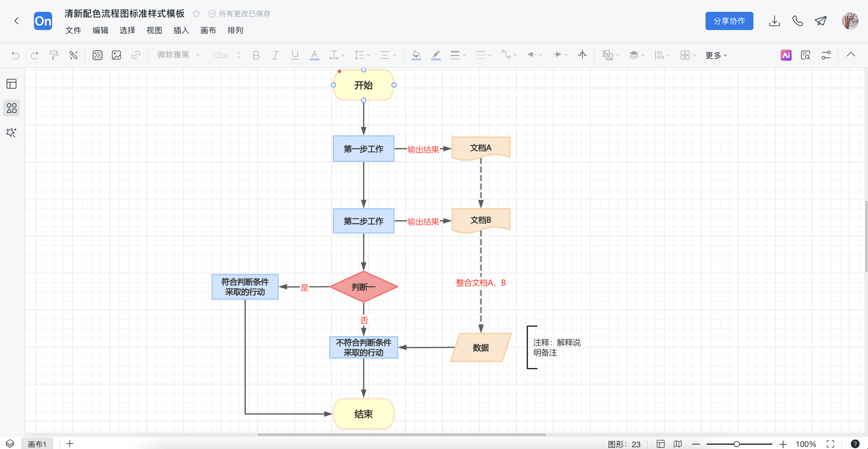Open the template panel in sidebar
868x449 pixels.
(12, 84)
